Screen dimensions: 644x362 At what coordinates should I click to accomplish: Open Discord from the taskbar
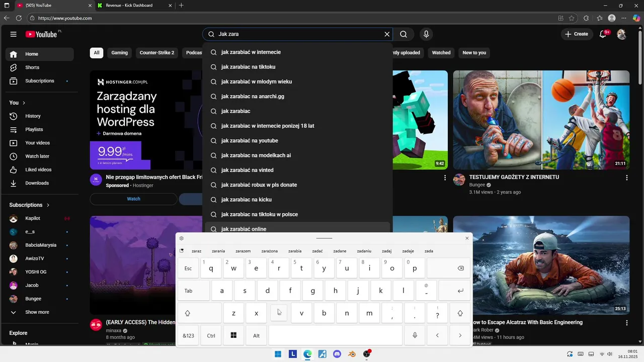pyautogui.click(x=337, y=354)
